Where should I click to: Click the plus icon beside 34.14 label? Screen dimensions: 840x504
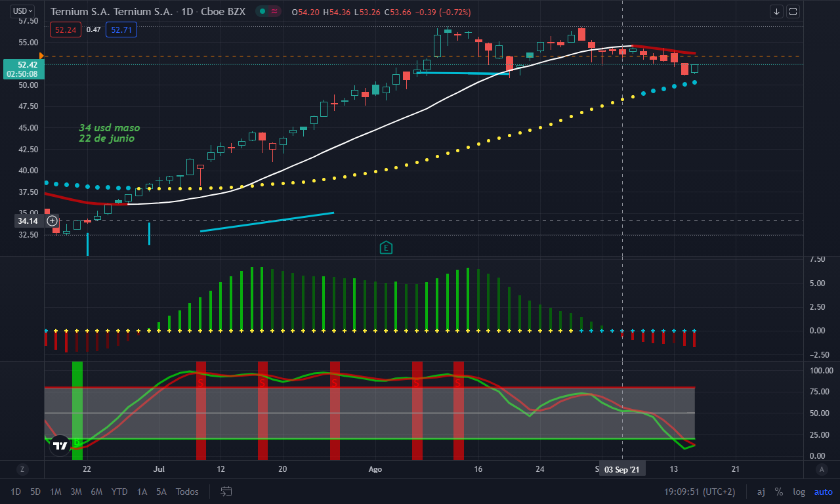[52, 220]
